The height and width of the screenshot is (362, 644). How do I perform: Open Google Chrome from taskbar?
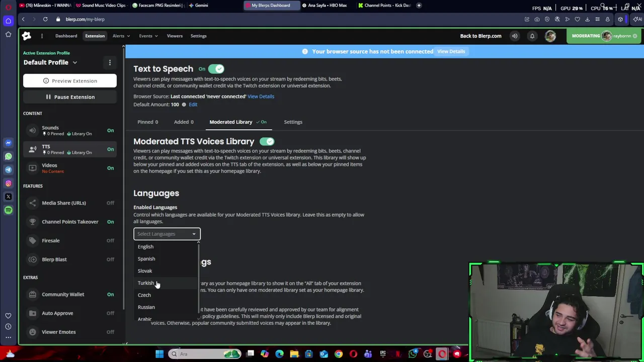coord(339,354)
